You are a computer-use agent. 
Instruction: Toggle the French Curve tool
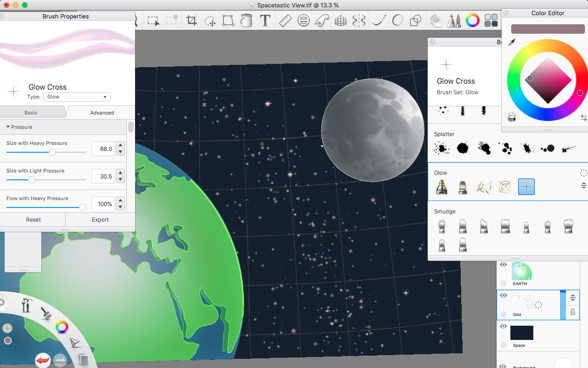[322, 21]
